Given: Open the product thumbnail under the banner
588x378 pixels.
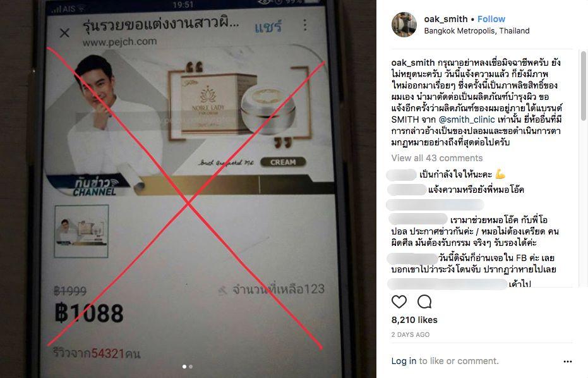Looking at the screenshot, I should pos(81,231).
